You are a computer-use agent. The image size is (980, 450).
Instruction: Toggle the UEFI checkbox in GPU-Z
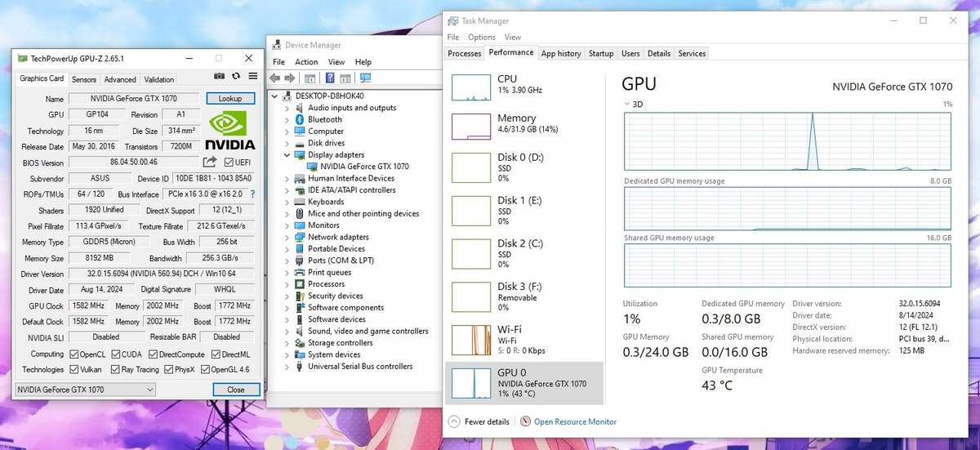(x=229, y=162)
